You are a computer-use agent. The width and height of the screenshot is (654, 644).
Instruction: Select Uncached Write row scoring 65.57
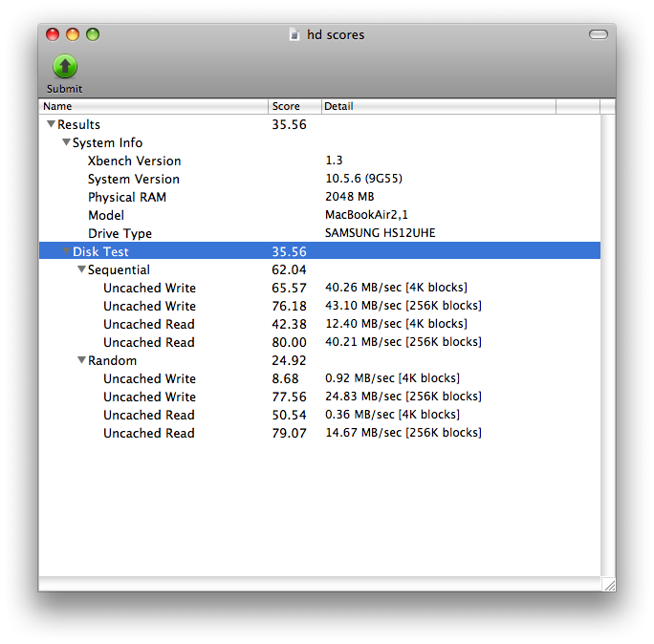tap(320, 288)
